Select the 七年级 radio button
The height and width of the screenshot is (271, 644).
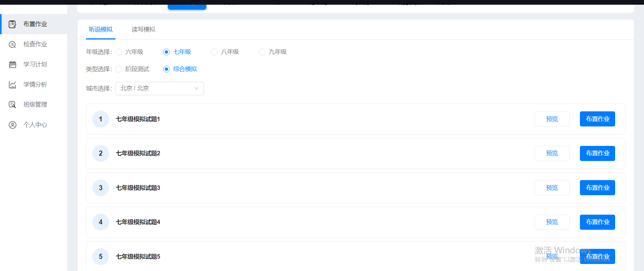click(x=166, y=52)
